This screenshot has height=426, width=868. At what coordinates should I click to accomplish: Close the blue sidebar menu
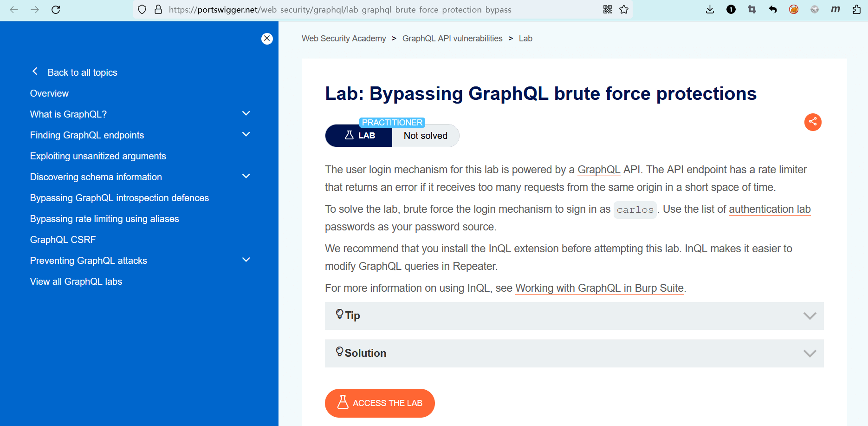click(267, 39)
